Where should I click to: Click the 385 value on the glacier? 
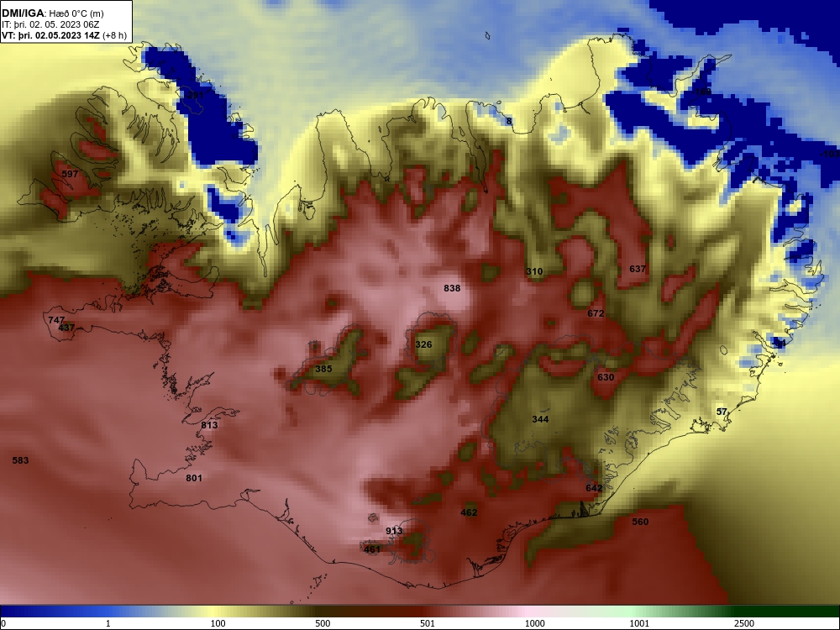point(323,369)
